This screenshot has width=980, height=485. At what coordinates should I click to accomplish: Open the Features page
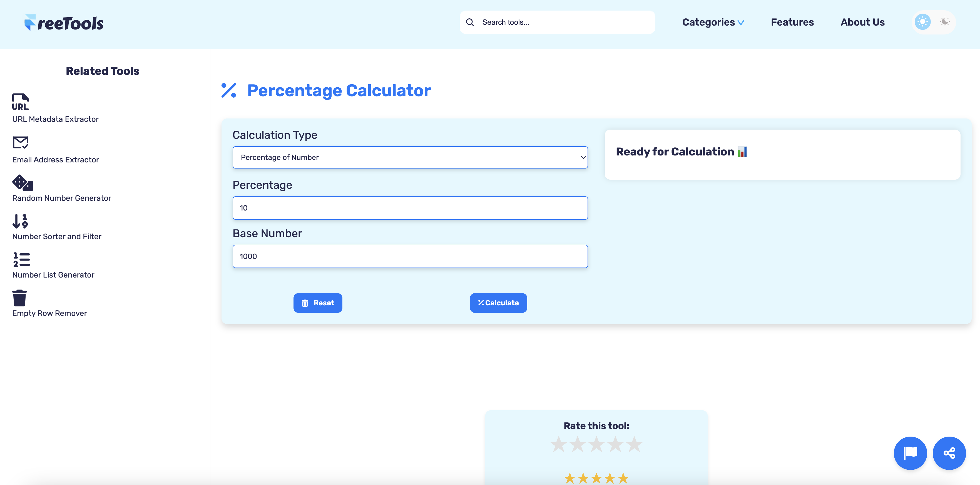(x=792, y=22)
